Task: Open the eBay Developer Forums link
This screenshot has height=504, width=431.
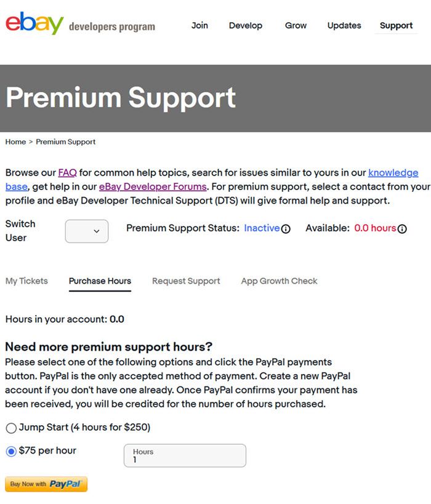Action: [x=153, y=186]
